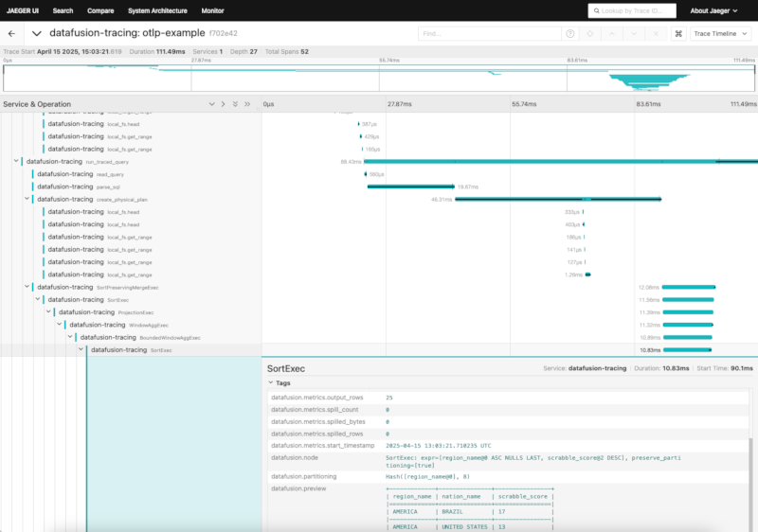Viewport: 758px width, 532px height.
Task: Go back using the left arrow icon
Action: 11,33
